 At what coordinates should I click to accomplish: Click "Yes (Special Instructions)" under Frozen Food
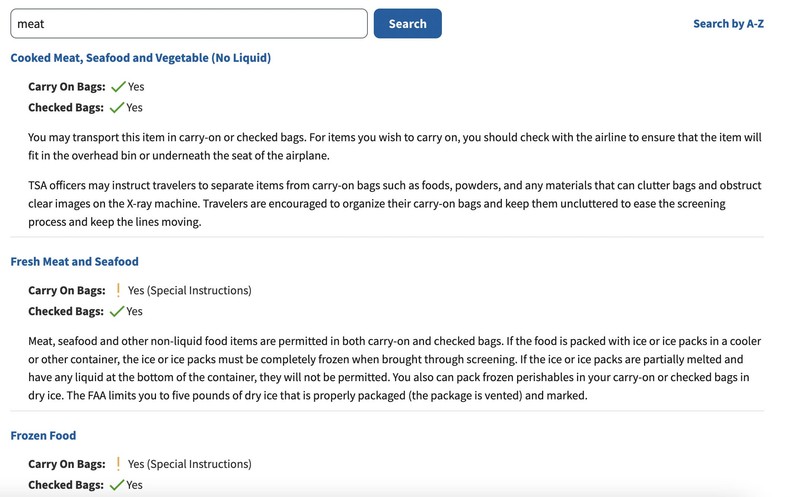click(189, 464)
